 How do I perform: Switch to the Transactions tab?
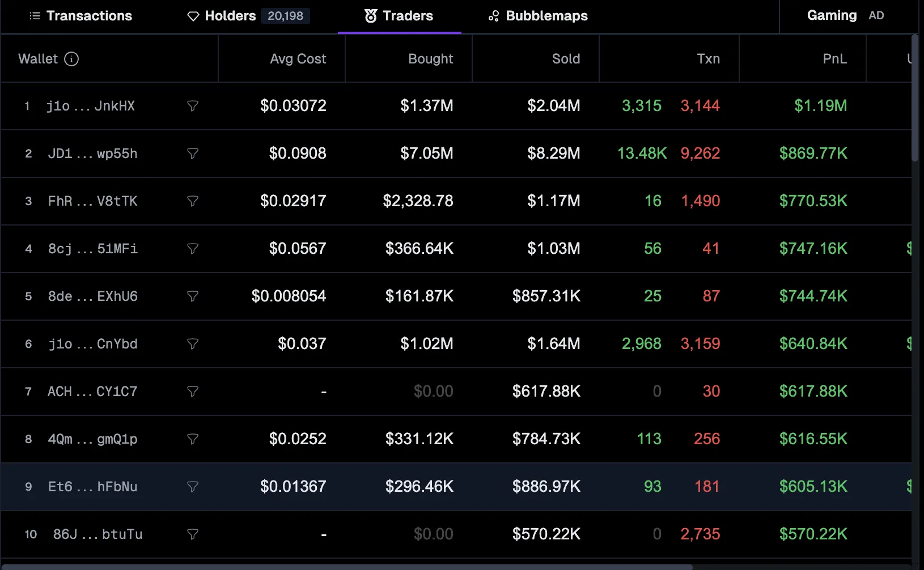tap(80, 16)
